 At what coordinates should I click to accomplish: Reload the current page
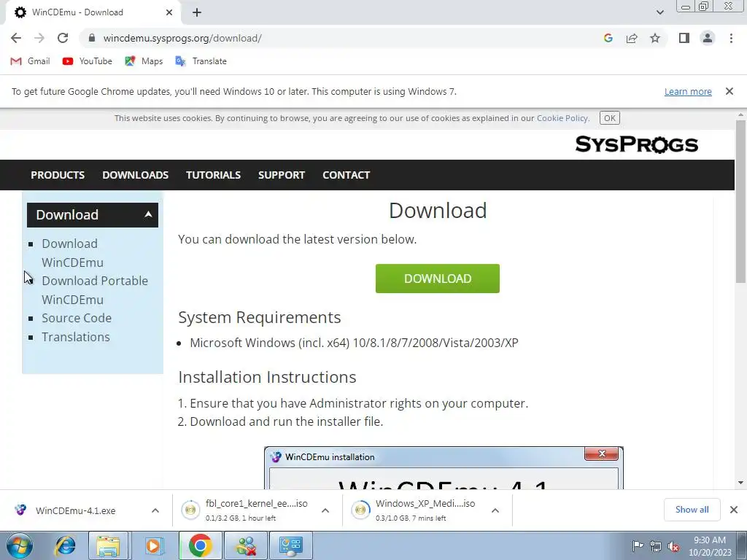(63, 38)
